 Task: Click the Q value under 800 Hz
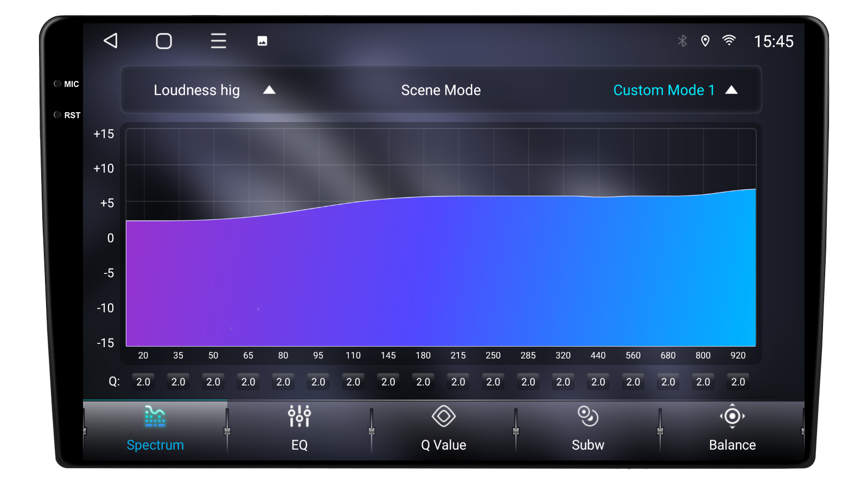tap(703, 382)
